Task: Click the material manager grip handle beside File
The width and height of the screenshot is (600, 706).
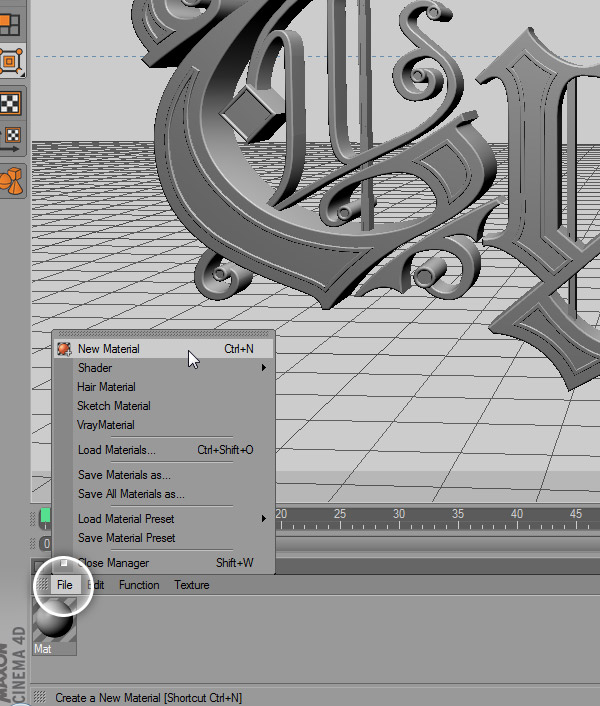Action: click(x=42, y=585)
